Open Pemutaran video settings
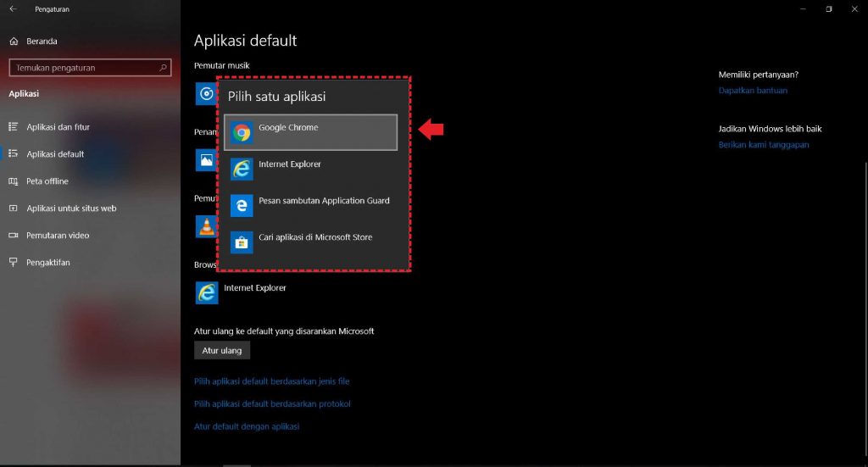868x467 pixels. tap(90, 235)
